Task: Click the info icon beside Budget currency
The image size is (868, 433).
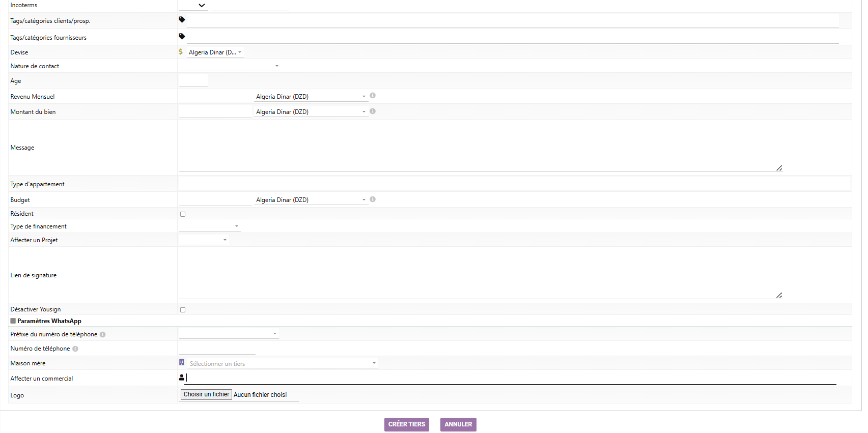Action: coord(373,199)
